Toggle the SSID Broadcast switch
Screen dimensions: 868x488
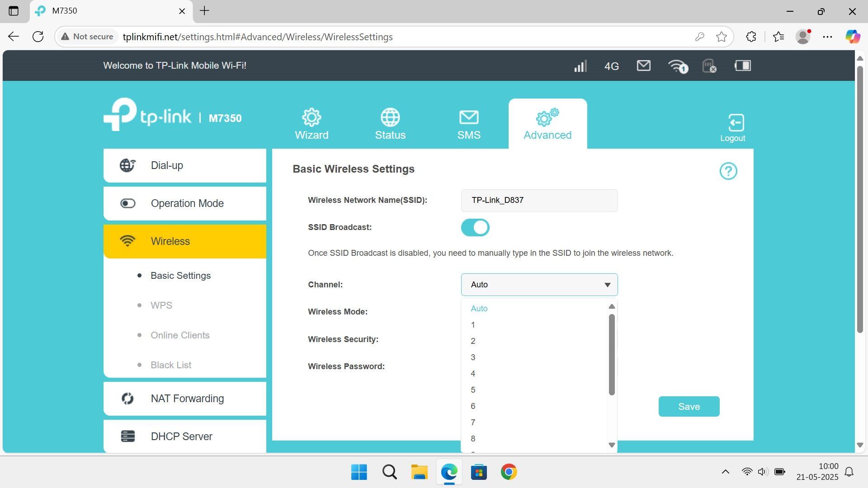475,228
